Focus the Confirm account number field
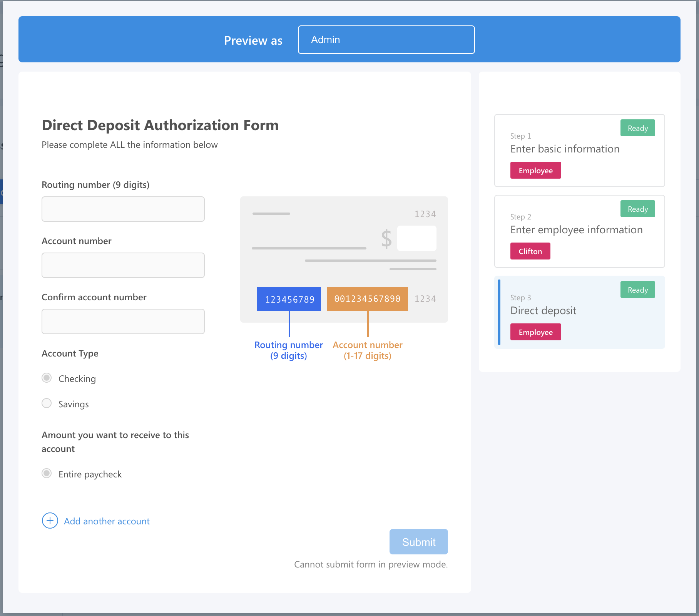This screenshot has width=699, height=616. [123, 321]
